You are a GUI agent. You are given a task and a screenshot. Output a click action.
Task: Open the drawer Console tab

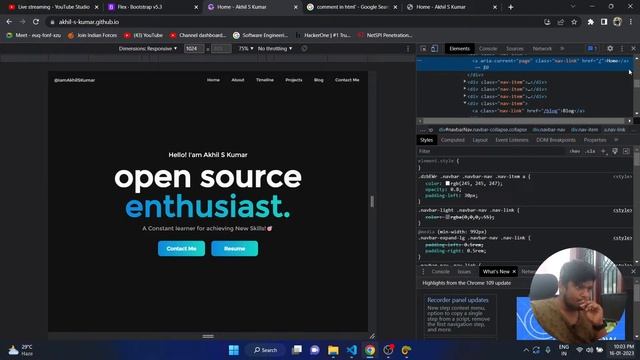440,271
